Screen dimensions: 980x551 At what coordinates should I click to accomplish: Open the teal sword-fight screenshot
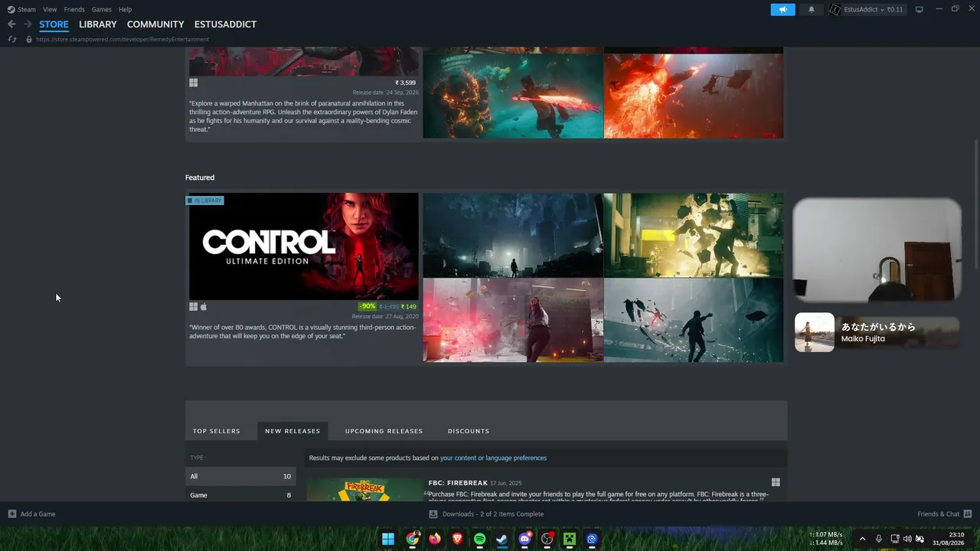tap(513, 95)
